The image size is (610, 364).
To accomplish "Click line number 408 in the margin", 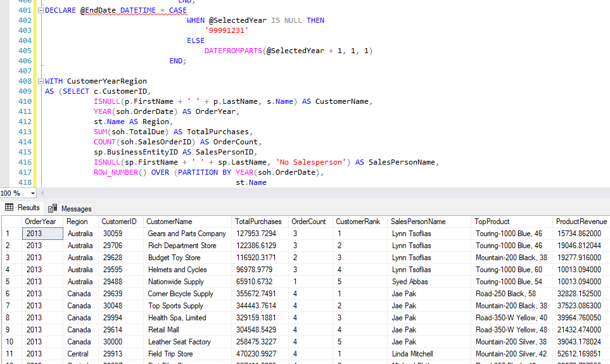I will 25,81.
